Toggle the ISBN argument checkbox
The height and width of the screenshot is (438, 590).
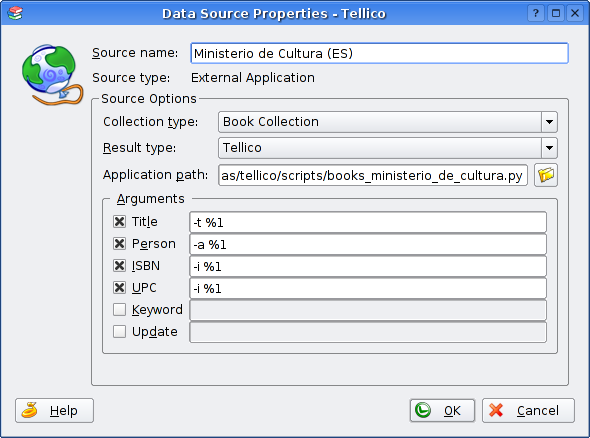coord(119,266)
